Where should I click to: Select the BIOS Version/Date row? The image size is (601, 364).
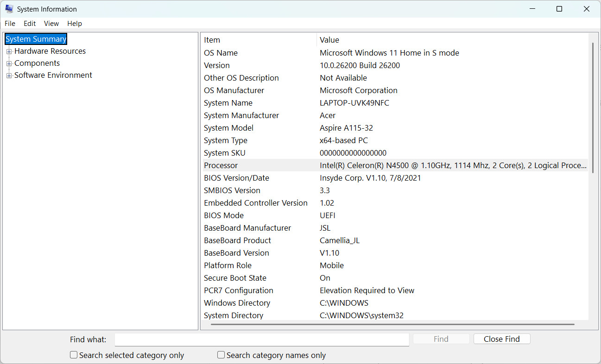[395, 178]
